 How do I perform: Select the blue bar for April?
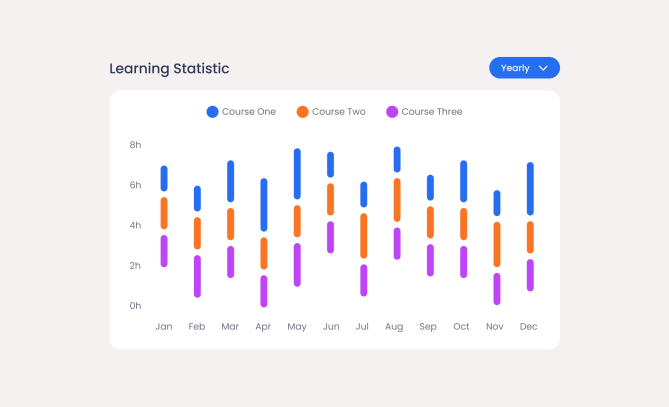(x=264, y=205)
